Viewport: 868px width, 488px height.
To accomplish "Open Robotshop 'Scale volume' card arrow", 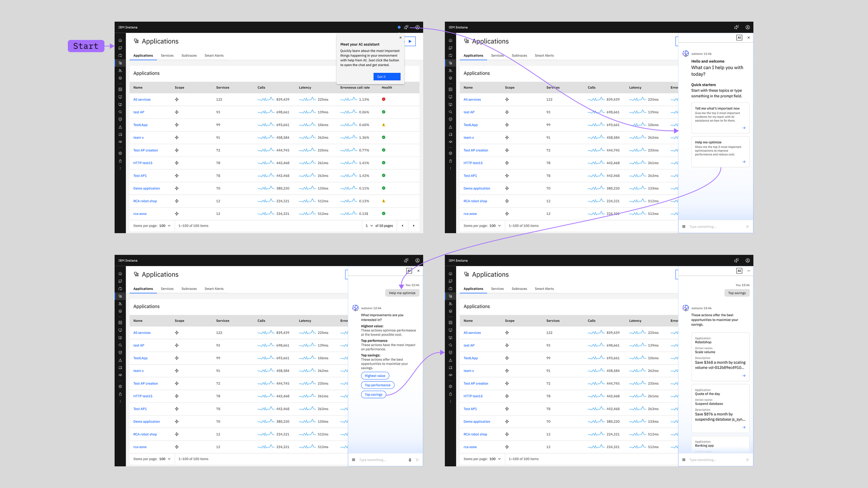I will (x=744, y=376).
